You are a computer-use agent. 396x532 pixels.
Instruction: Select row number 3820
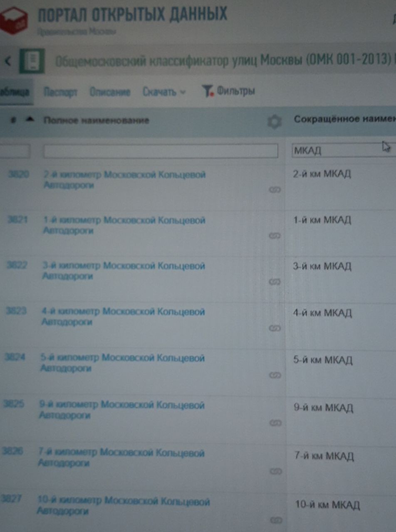[x=19, y=175]
